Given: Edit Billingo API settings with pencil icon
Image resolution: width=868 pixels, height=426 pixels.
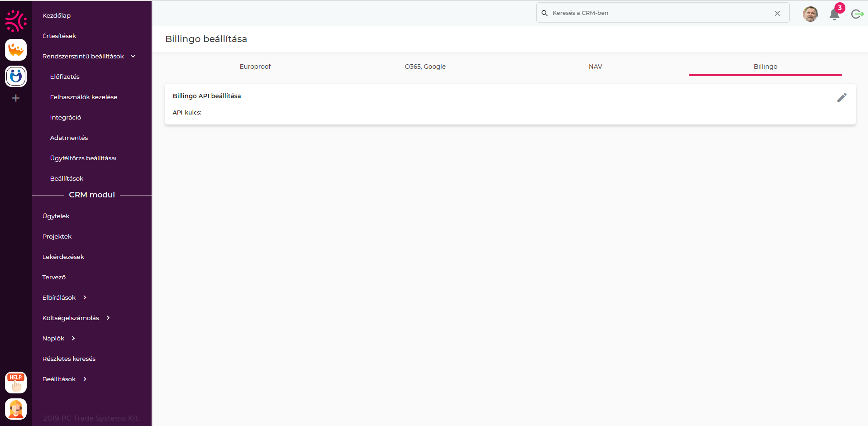Looking at the screenshot, I should [842, 98].
